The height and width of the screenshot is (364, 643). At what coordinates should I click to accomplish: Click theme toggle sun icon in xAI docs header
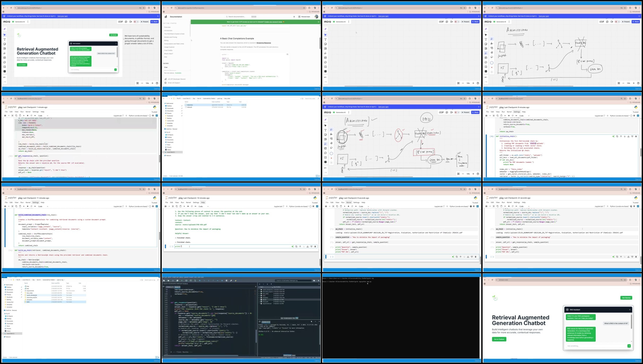tap(294, 17)
